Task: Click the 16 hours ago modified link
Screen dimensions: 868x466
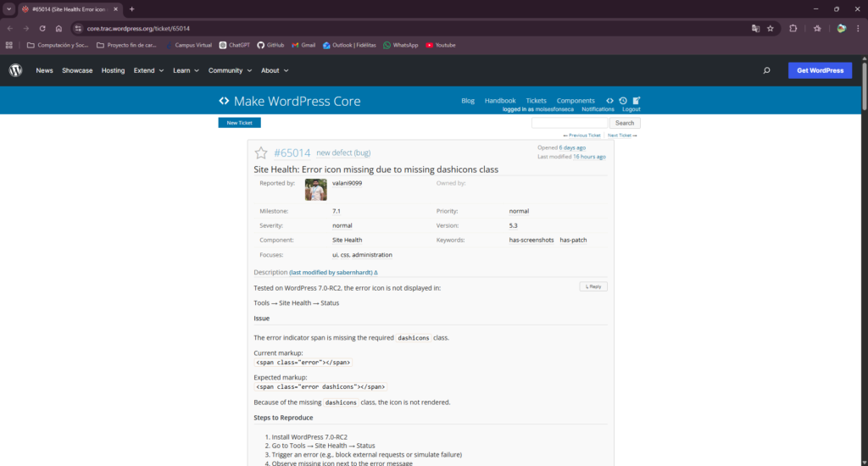Action: pyautogui.click(x=589, y=157)
